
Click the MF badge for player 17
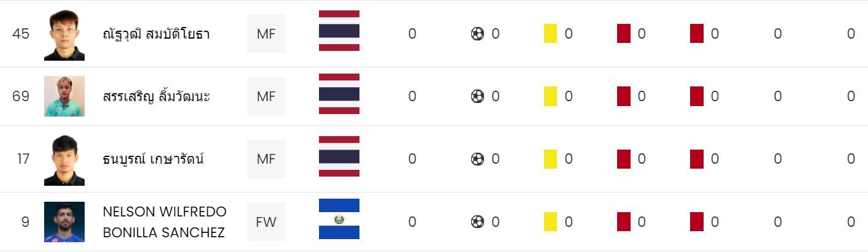tap(266, 159)
